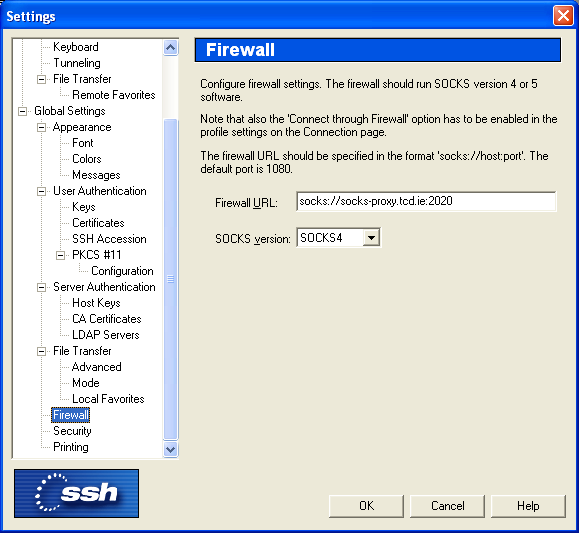The height and width of the screenshot is (533, 579).
Task: Click the tree scrollbar up arrow
Action: pyautogui.click(x=171, y=47)
